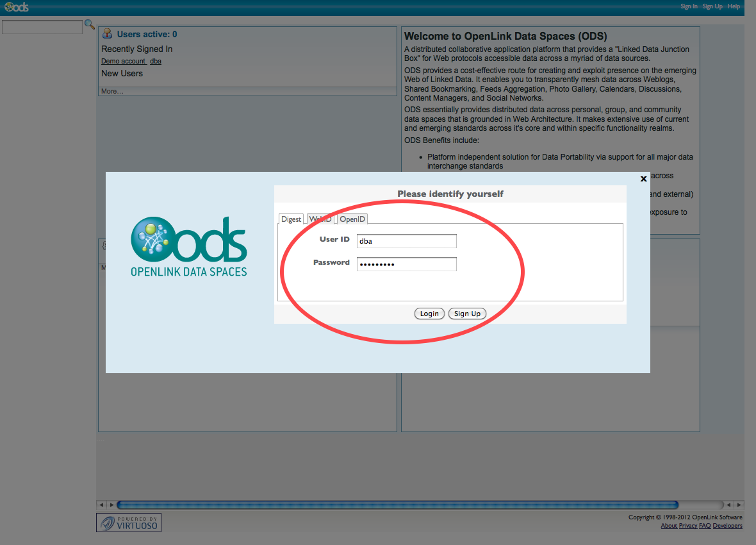
Task: Click the Powered by Virtuoso badge
Action: click(x=129, y=523)
